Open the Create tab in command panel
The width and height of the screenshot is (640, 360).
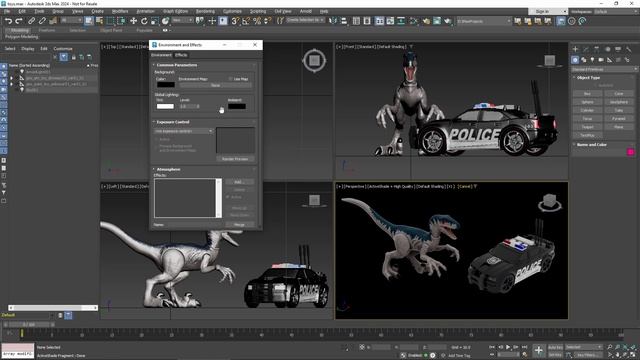pyautogui.click(x=575, y=49)
